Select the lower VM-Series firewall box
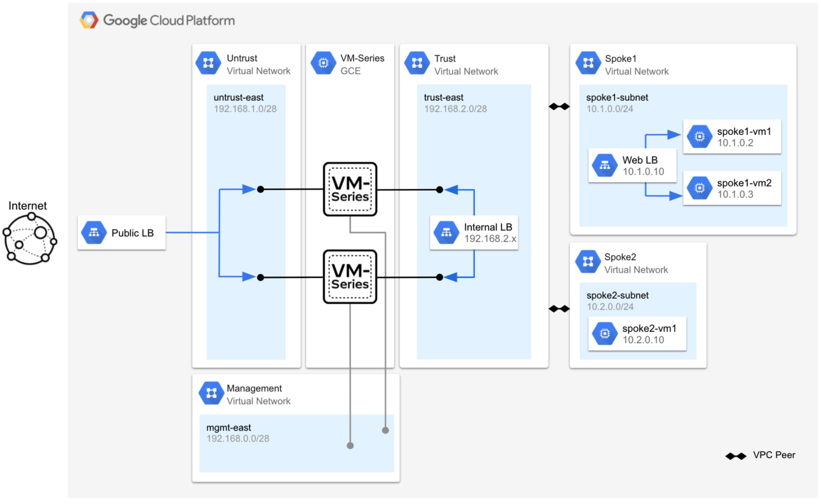 [x=350, y=277]
